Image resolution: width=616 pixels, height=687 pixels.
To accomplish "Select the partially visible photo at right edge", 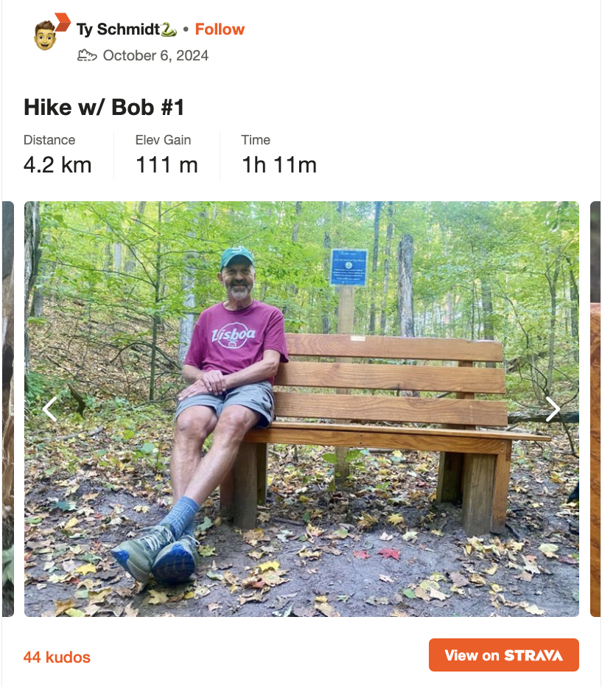I will tap(595, 409).
